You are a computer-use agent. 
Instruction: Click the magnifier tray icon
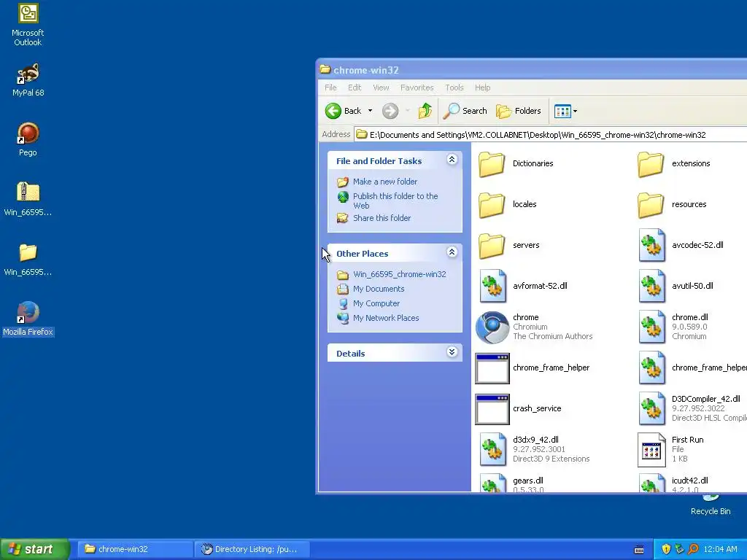(693, 550)
